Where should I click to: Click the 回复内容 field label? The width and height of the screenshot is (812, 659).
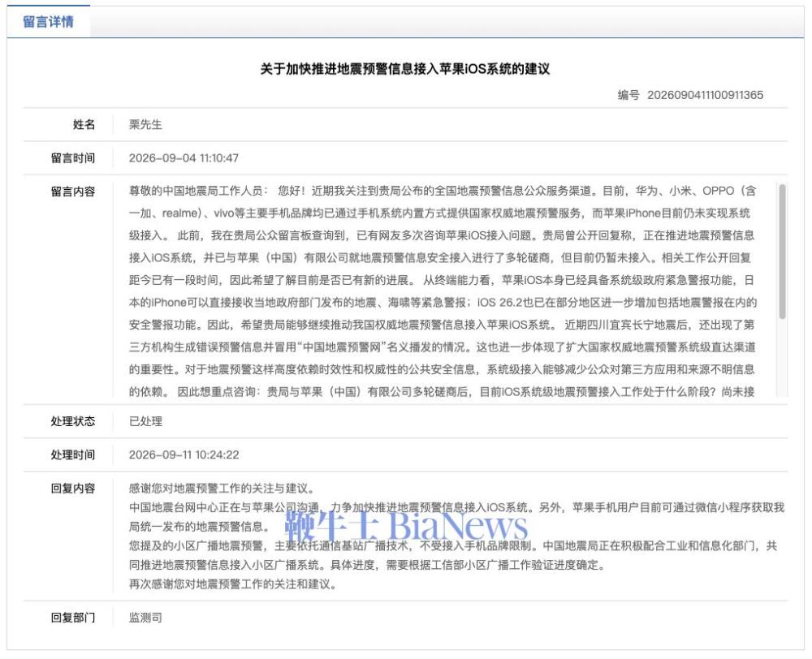(73, 489)
